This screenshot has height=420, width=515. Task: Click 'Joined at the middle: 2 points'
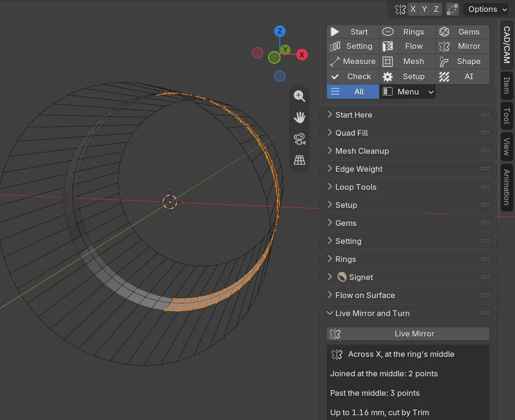point(383,374)
